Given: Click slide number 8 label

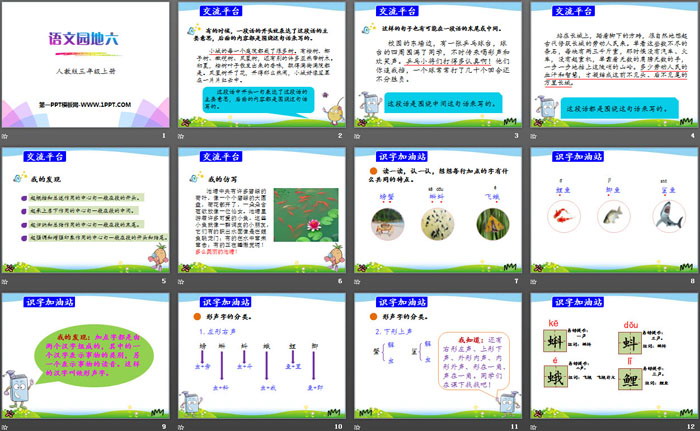Looking at the screenshot, I should coord(693,281).
